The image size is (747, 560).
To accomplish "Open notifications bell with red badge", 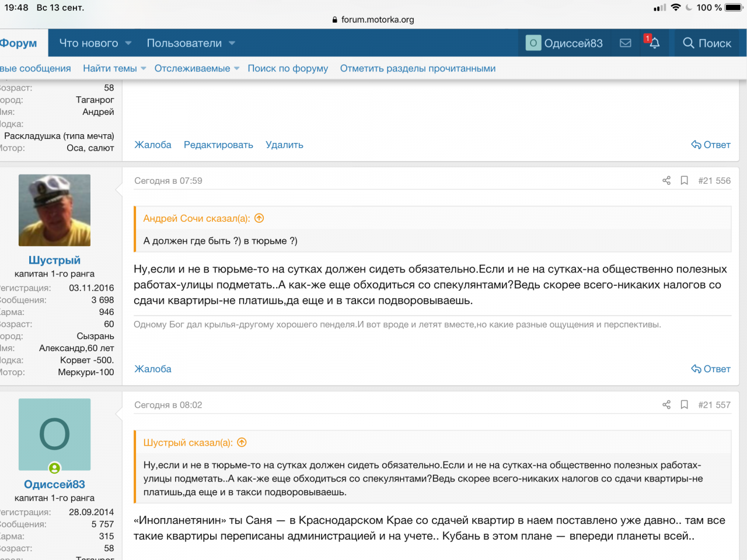I will click(x=653, y=43).
